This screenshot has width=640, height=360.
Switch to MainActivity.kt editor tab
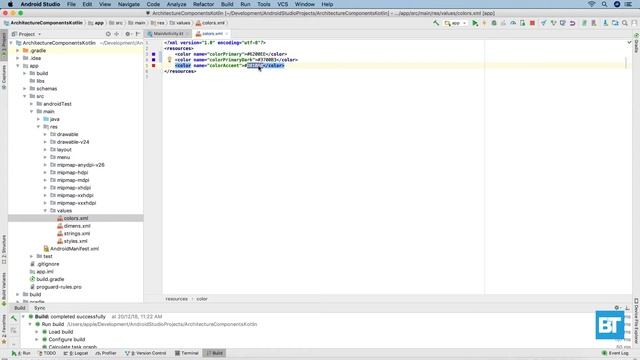(167, 34)
